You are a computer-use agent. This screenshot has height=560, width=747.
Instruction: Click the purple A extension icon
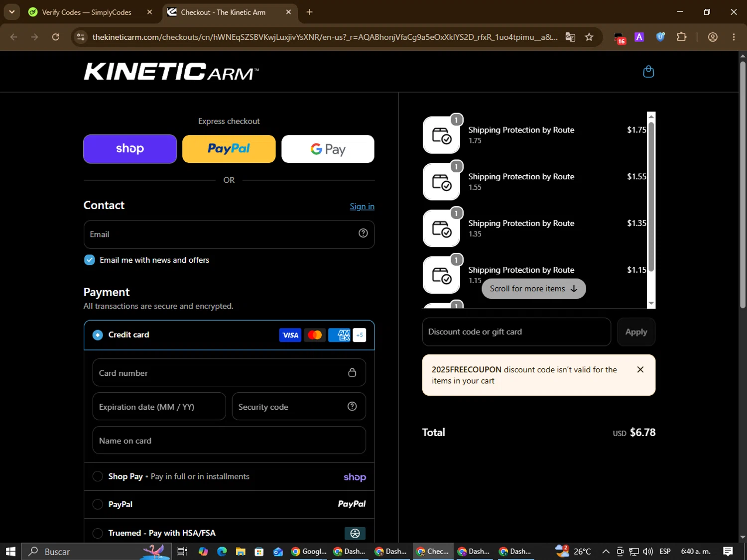pyautogui.click(x=639, y=37)
